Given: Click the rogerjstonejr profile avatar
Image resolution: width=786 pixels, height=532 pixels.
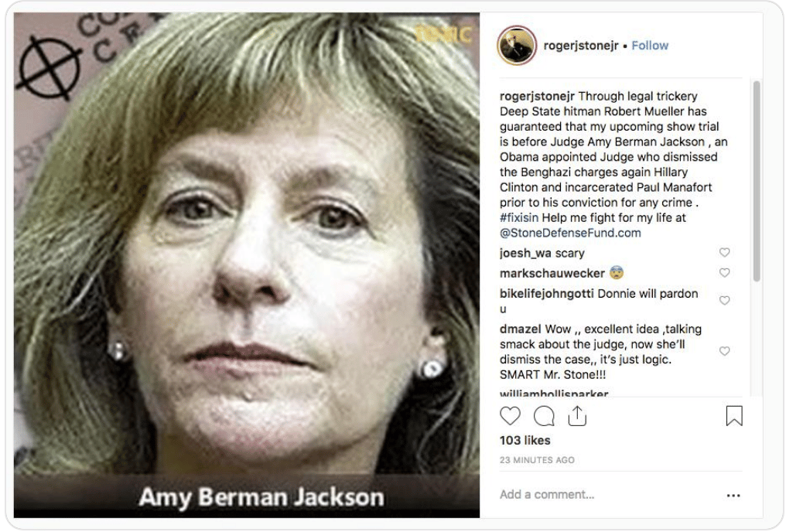Looking at the screenshot, I should [517, 46].
